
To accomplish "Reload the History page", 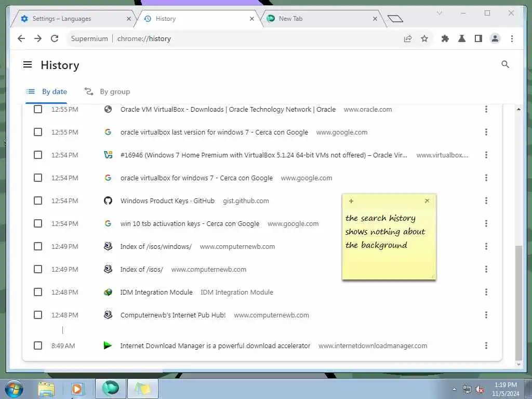I will (x=55, y=38).
